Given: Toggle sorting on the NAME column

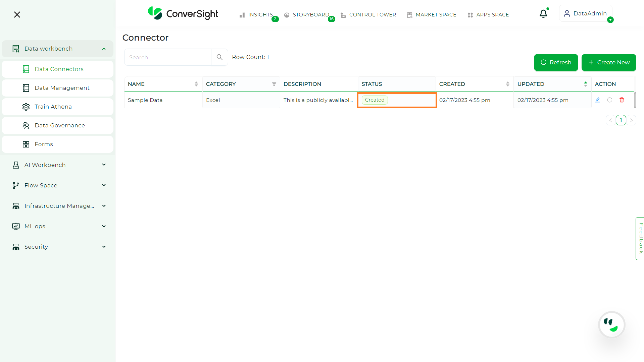Looking at the screenshot, I should tap(196, 84).
